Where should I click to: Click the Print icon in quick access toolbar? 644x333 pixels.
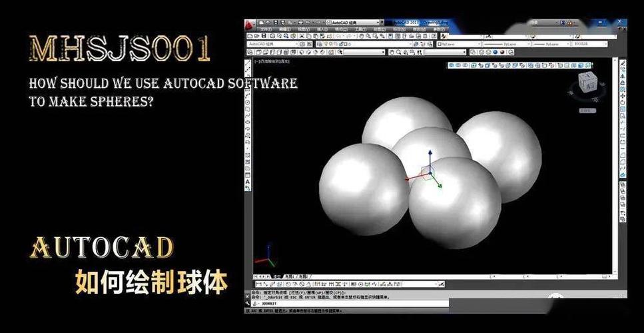click(x=300, y=21)
